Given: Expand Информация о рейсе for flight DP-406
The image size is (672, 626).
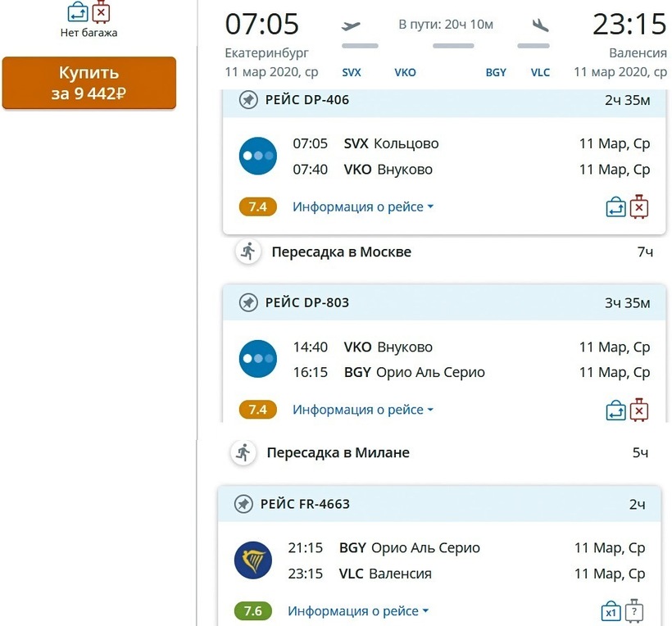Looking at the screenshot, I should pyautogui.click(x=363, y=207).
